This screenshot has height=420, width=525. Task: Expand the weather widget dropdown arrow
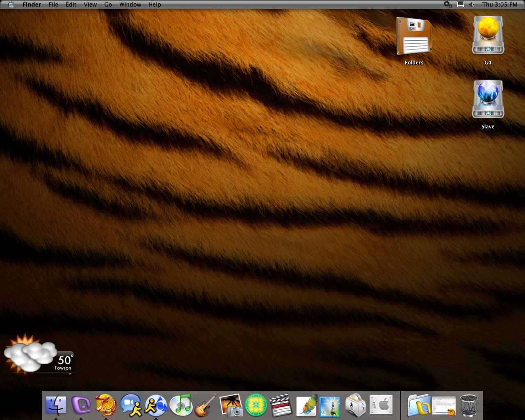70,374
